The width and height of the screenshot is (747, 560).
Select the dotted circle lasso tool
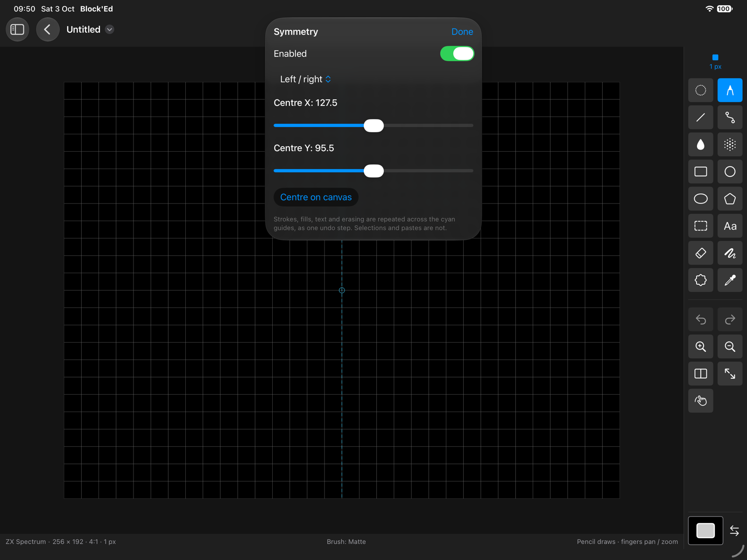click(701, 90)
